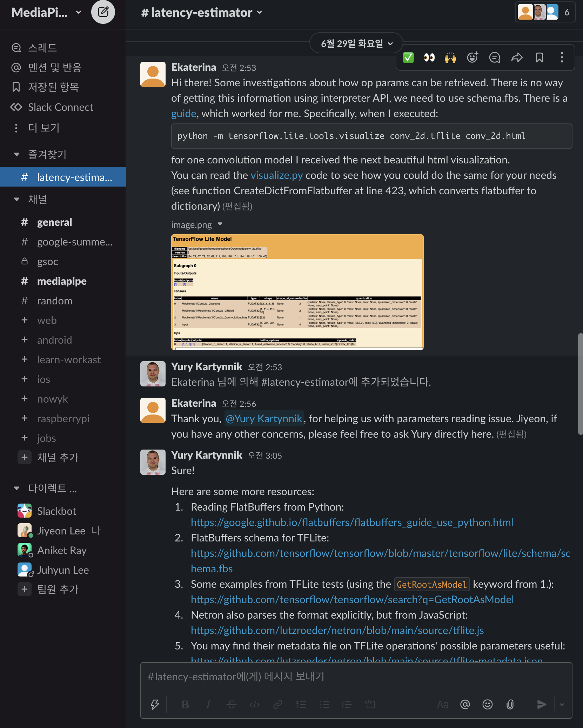Open the GetRootAsModel search link
The width and height of the screenshot is (583, 728).
[x=352, y=600]
